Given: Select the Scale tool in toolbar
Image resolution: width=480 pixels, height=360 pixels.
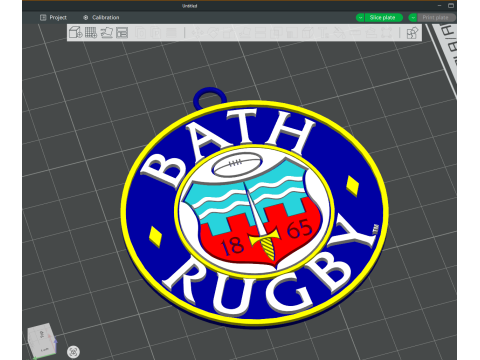Looking at the screenshot, I should 229,32.
